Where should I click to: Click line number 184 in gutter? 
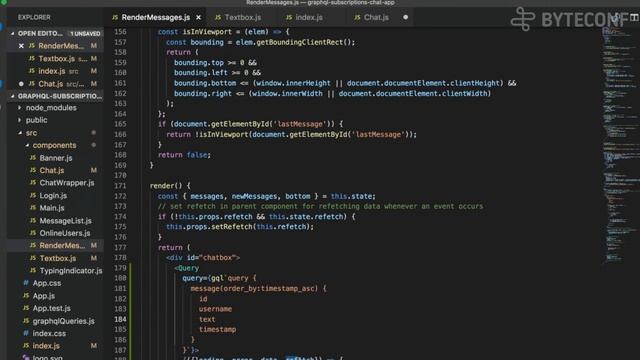120,320
